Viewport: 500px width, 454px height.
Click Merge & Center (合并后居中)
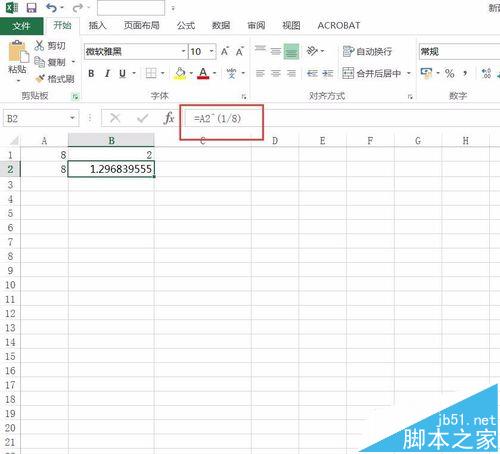pos(371,73)
